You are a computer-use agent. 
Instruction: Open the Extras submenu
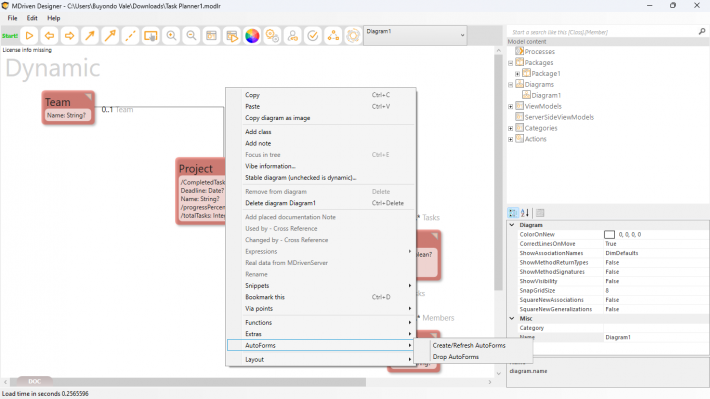(x=321, y=334)
